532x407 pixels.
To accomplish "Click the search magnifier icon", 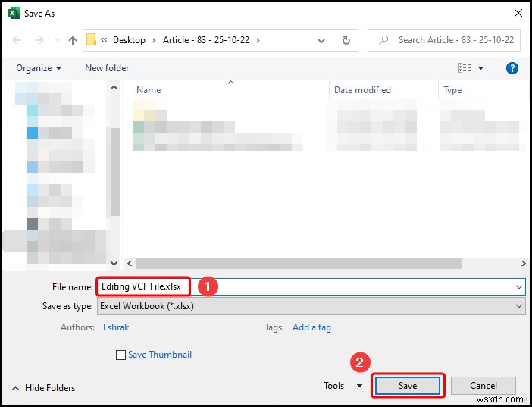I will pos(383,40).
